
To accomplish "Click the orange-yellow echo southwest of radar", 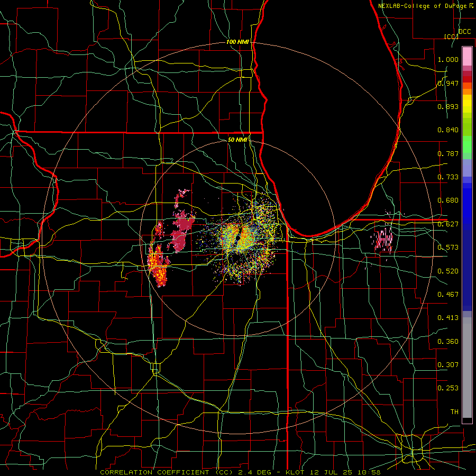I will coord(158,266).
